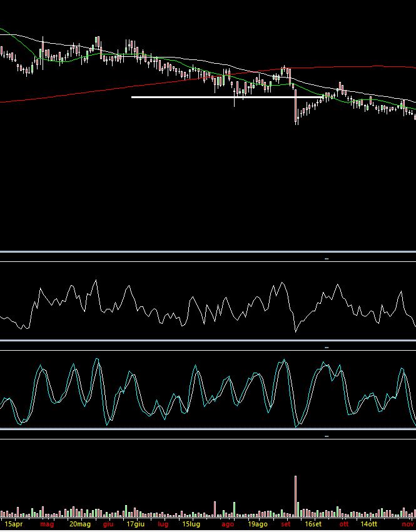Select the thick white horizontal support line

click(x=227, y=98)
